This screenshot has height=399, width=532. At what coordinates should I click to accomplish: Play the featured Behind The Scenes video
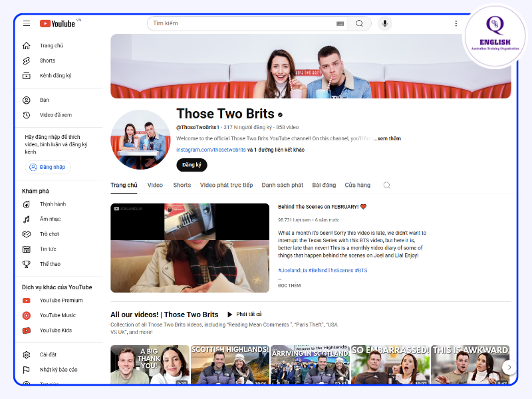pyautogui.click(x=190, y=248)
